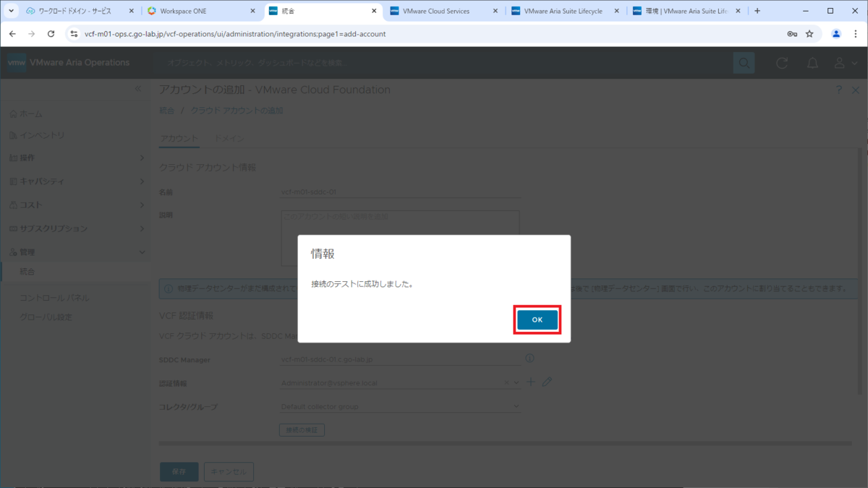Close the Workspace ONE browser tab
Viewport: 868px width, 488px height.
[x=252, y=11]
